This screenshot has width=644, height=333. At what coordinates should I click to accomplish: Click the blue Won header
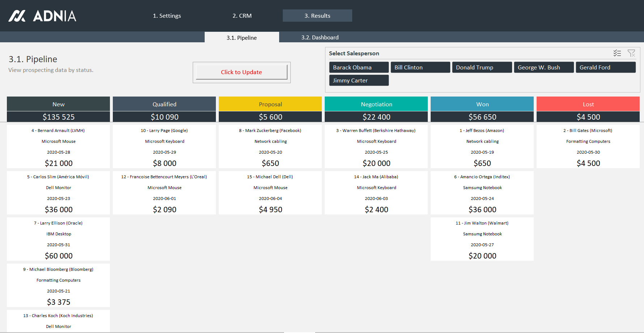(x=482, y=104)
